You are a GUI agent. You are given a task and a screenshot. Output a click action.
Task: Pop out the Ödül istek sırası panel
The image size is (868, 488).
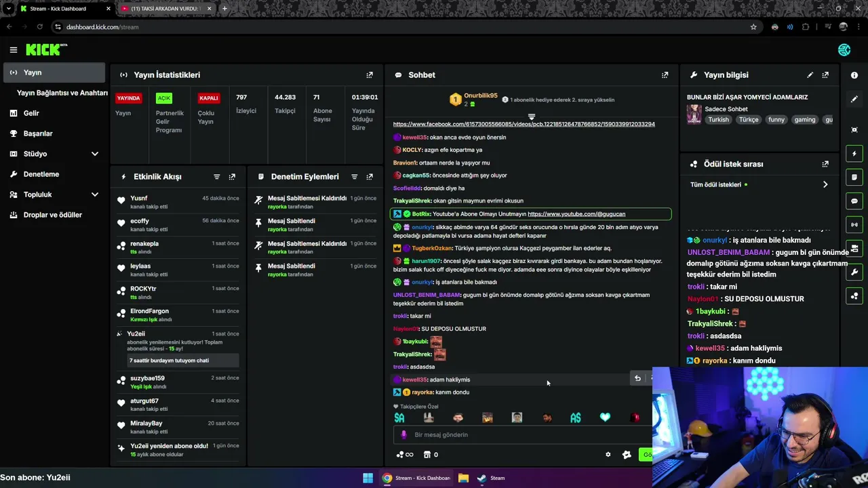[x=825, y=164]
